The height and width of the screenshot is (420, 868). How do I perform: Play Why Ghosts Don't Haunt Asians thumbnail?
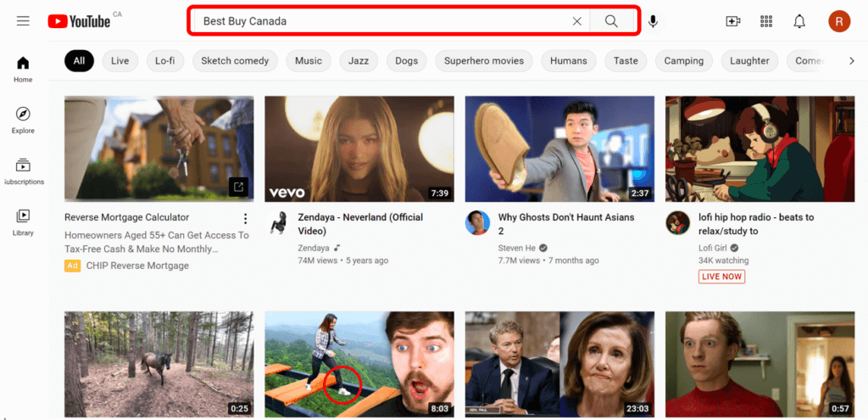[559, 148]
